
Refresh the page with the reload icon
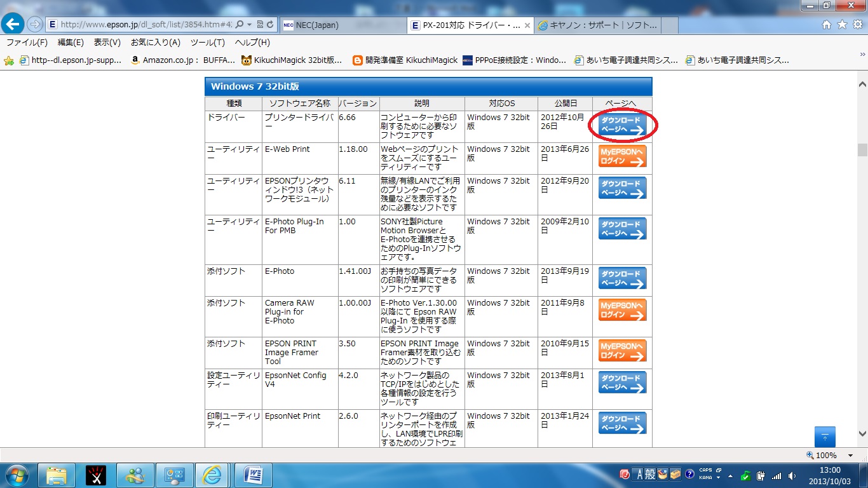coord(271,25)
